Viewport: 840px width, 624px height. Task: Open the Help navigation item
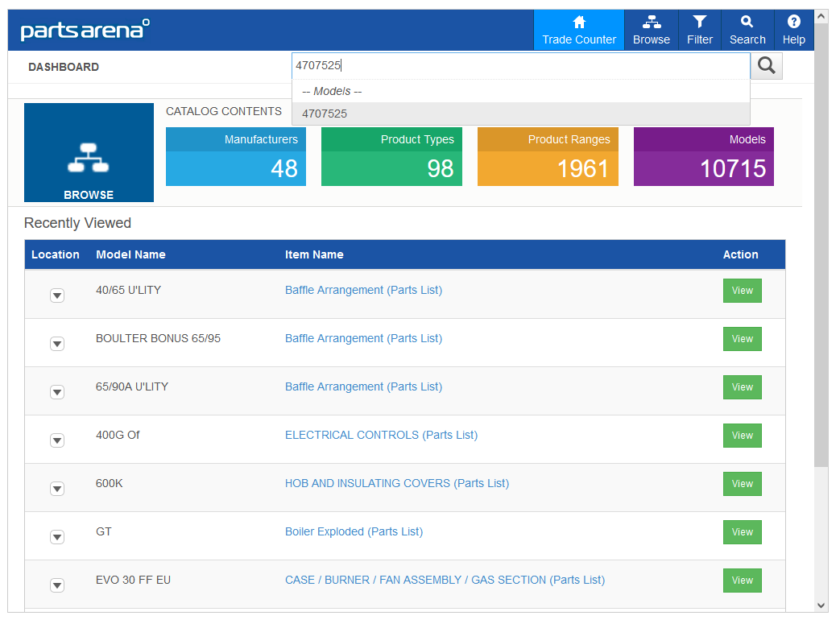coord(793,30)
